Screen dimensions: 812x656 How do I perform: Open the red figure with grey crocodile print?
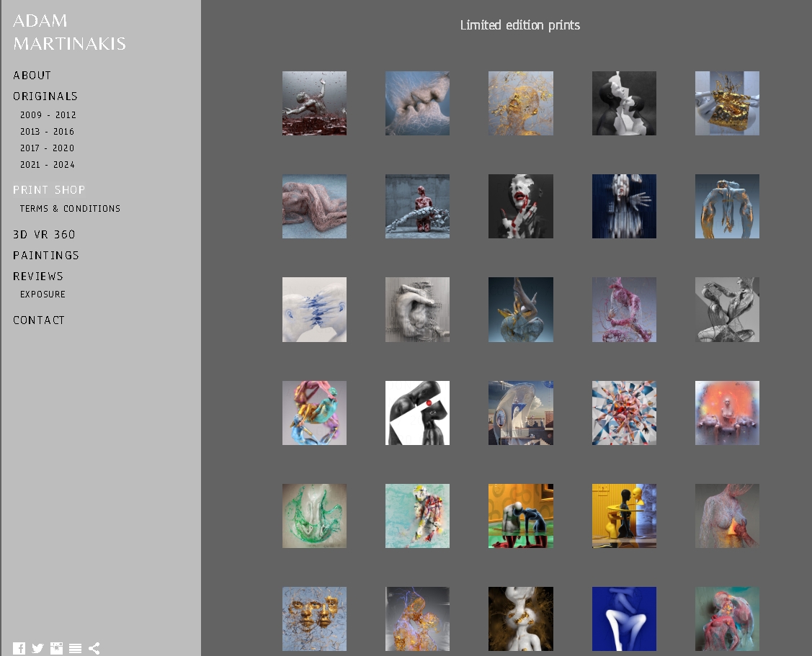pos(417,207)
